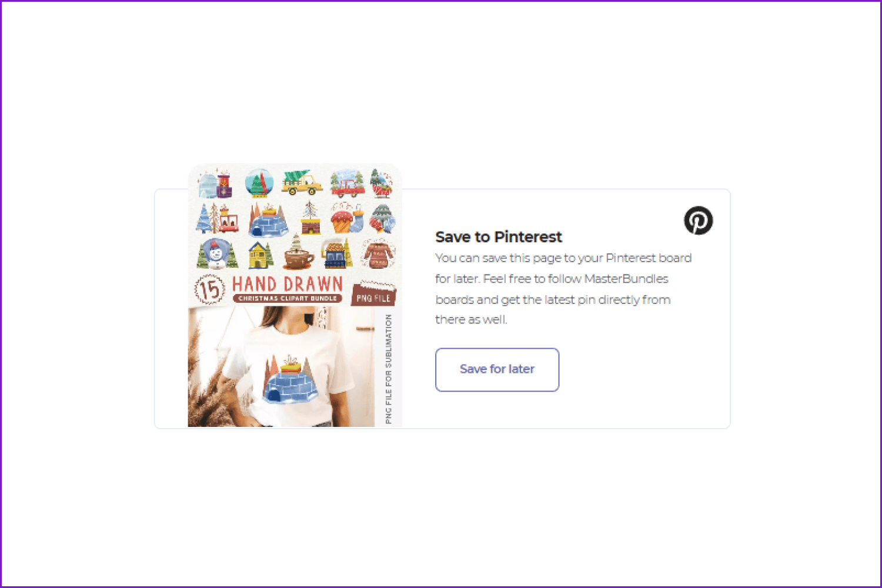Click the Christmas sweater clipart
Viewport: 882px width, 588px height.
click(x=377, y=254)
